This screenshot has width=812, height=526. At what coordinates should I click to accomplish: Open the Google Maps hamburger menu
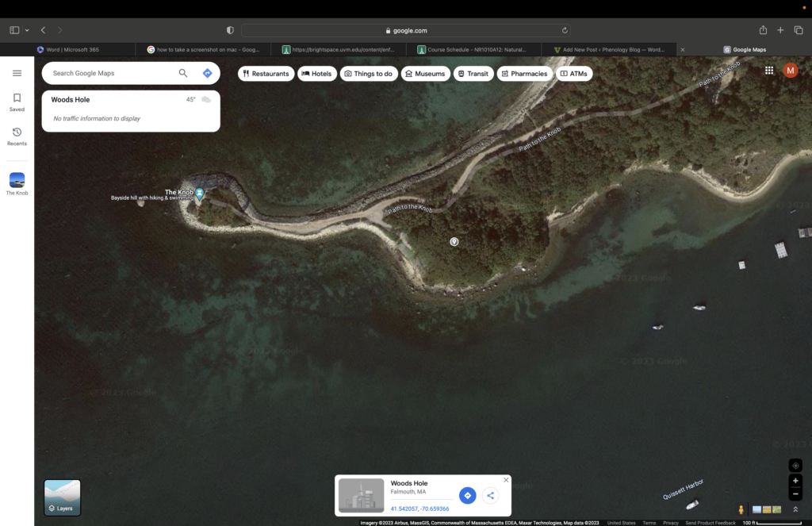pyautogui.click(x=17, y=73)
